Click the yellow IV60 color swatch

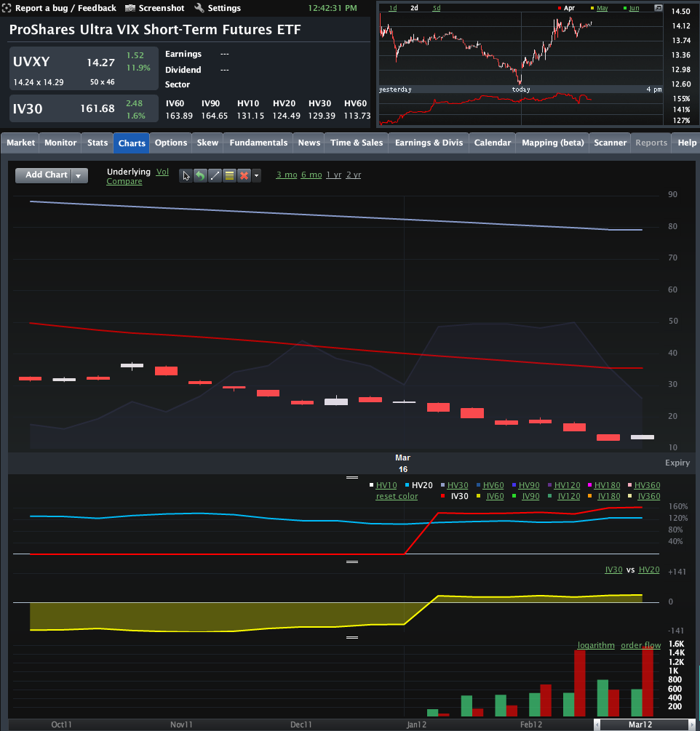pyautogui.click(x=478, y=497)
